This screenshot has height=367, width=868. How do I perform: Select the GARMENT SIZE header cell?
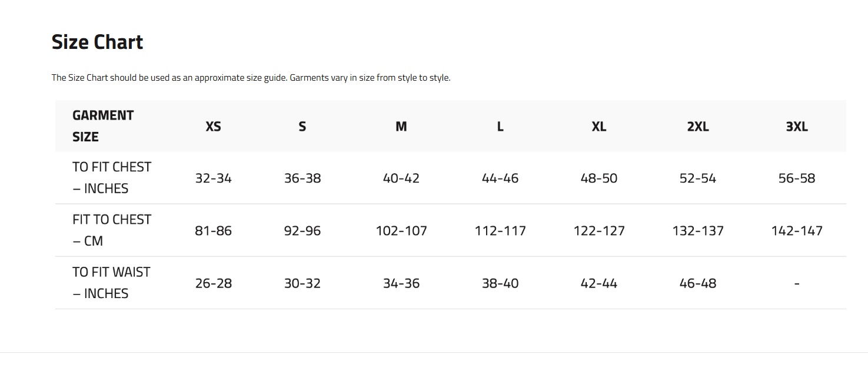coord(103,126)
